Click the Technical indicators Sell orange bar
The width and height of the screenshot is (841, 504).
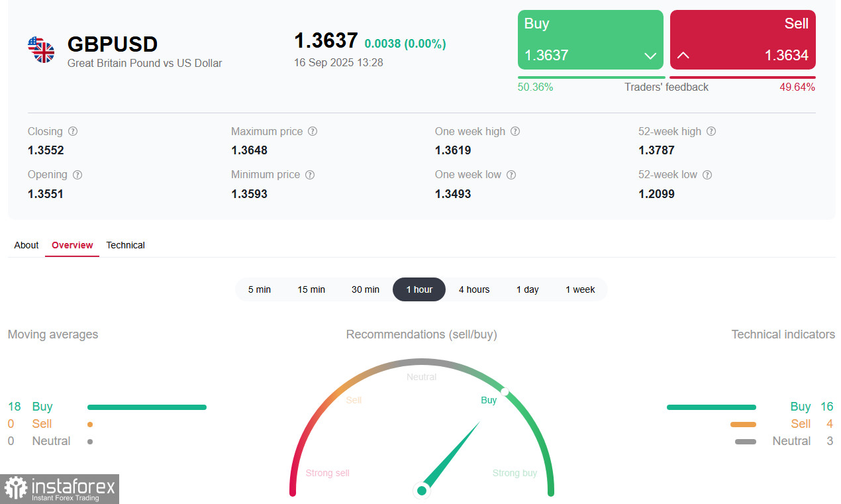click(x=743, y=425)
